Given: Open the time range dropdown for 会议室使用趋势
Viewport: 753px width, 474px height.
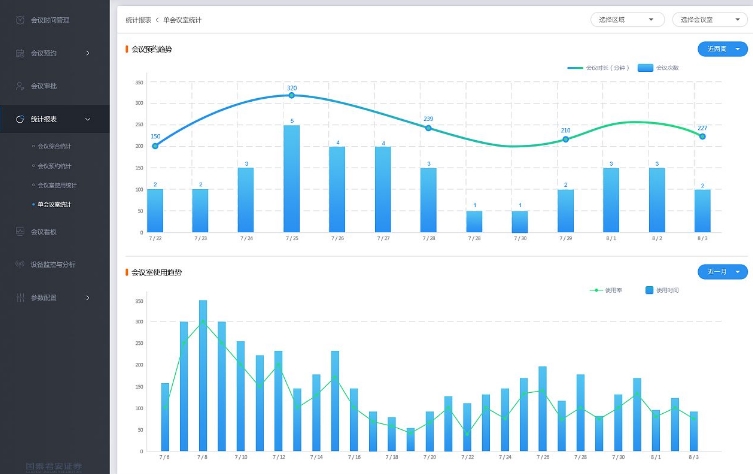Looking at the screenshot, I should coord(722,271).
